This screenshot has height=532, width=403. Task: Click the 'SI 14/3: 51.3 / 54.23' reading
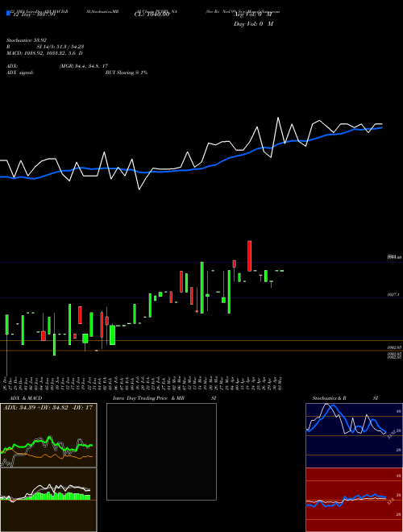(x=60, y=47)
